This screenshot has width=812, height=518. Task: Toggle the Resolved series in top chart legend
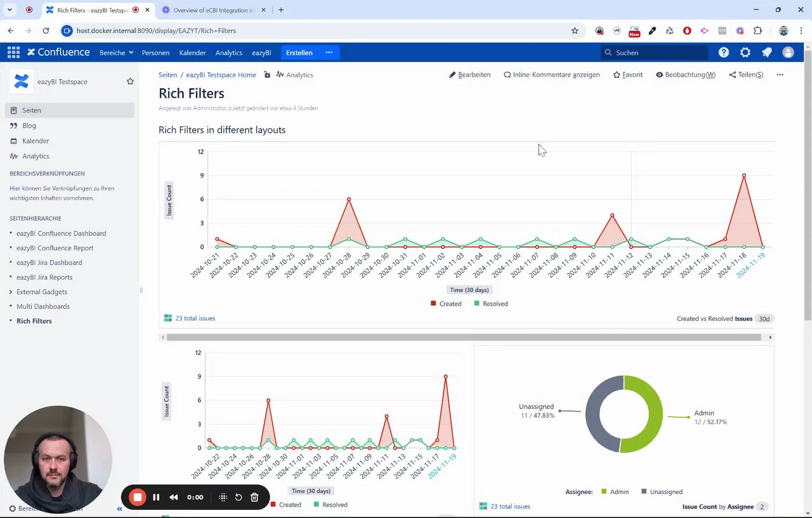pos(491,304)
